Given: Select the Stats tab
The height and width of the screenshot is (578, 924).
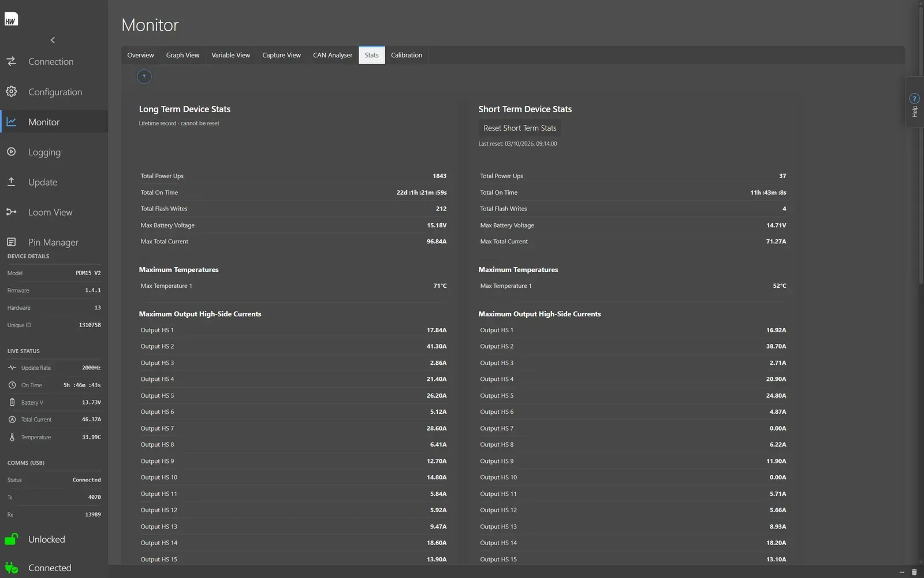Looking at the screenshot, I should [371, 55].
